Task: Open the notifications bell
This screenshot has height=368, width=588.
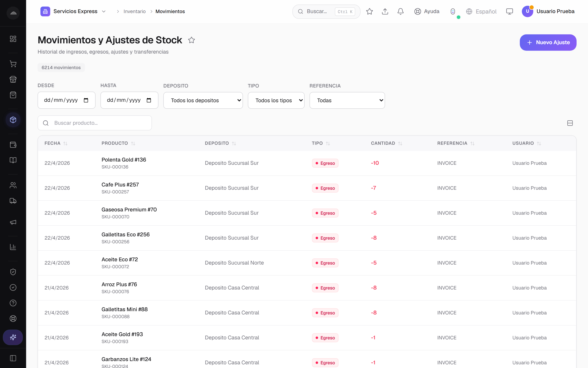Action: coord(401,11)
